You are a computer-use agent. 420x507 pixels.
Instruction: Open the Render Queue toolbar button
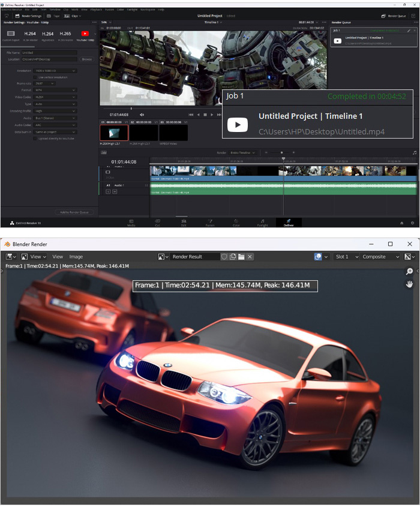point(393,16)
